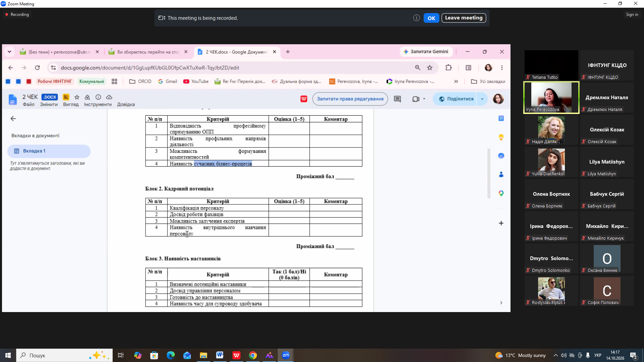644x362 pixels.
Task: Open the Інструменти menu
Action: click(98, 105)
